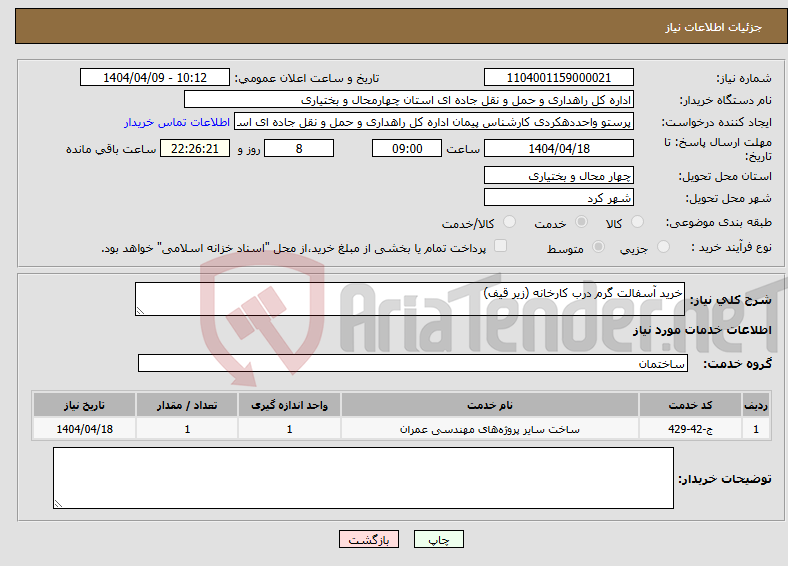The image size is (788, 566).
Task: Click the request creator field
Action: click(434, 122)
